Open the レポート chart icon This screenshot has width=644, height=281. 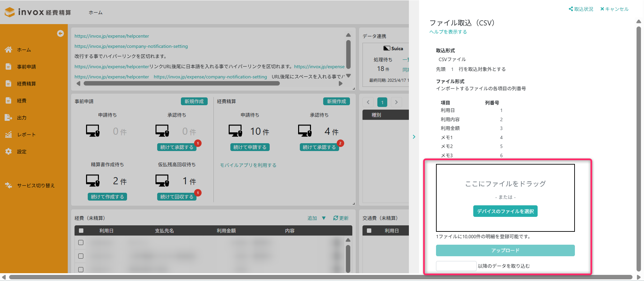click(8, 134)
